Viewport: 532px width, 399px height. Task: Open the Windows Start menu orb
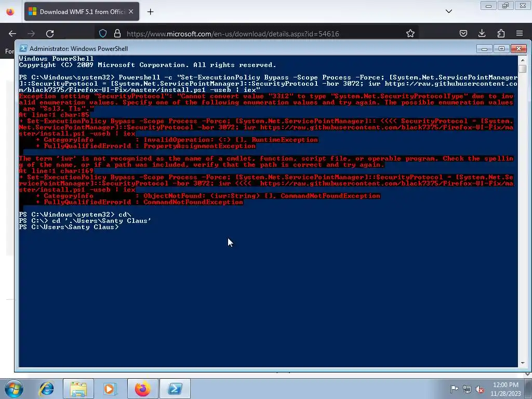(x=14, y=389)
